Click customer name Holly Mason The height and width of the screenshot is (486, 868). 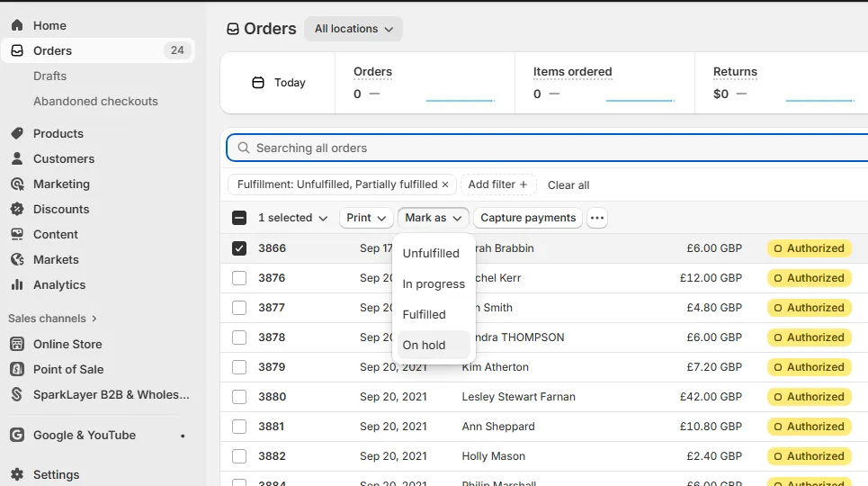pyautogui.click(x=493, y=456)
